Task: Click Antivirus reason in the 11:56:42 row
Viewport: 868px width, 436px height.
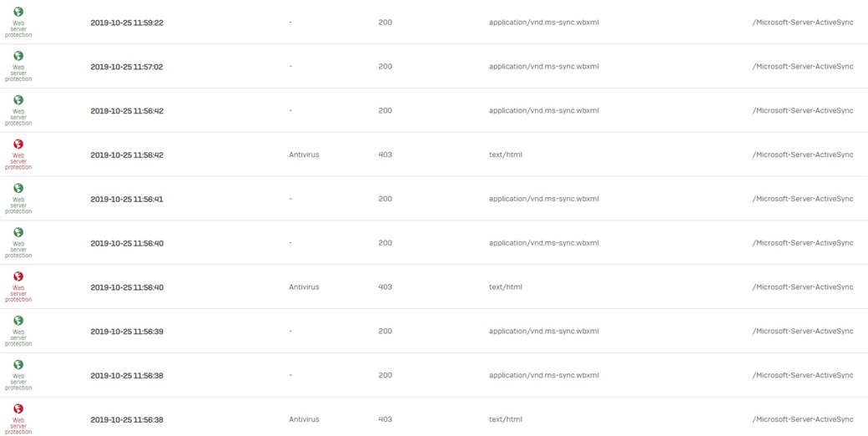Action: pyautogui.click(x=304, y=155)
